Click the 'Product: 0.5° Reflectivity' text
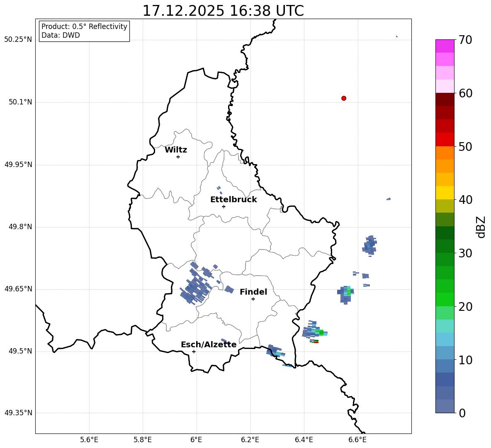 point(84,27)
